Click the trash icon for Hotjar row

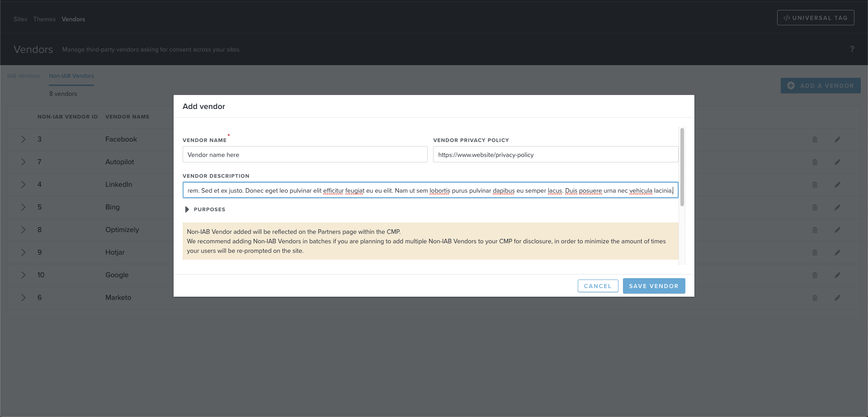(815, 253)
